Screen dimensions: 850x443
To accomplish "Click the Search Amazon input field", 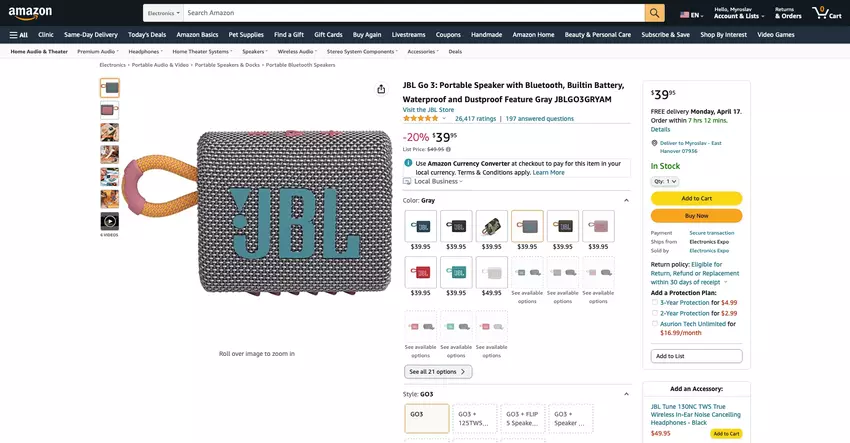I will pos(414,13).
